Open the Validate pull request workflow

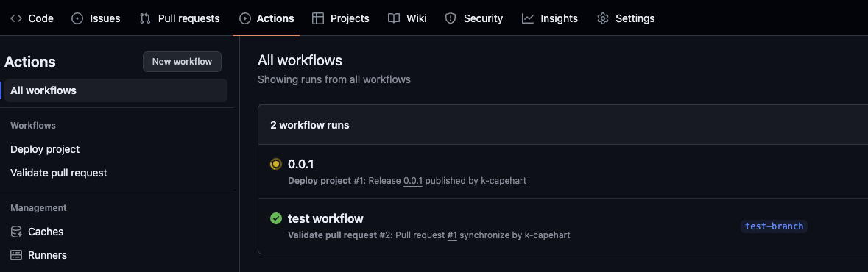click(x=59, y=173)
